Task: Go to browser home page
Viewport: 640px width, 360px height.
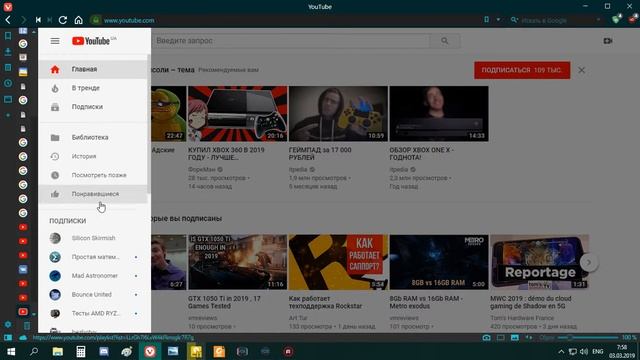Action: pos(78,20)
